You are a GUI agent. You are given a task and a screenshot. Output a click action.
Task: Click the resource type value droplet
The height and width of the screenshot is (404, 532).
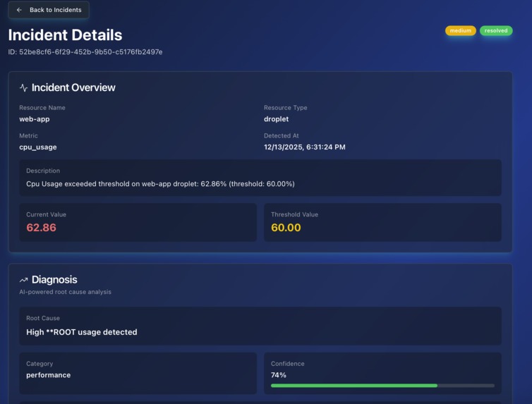point(276,119)
